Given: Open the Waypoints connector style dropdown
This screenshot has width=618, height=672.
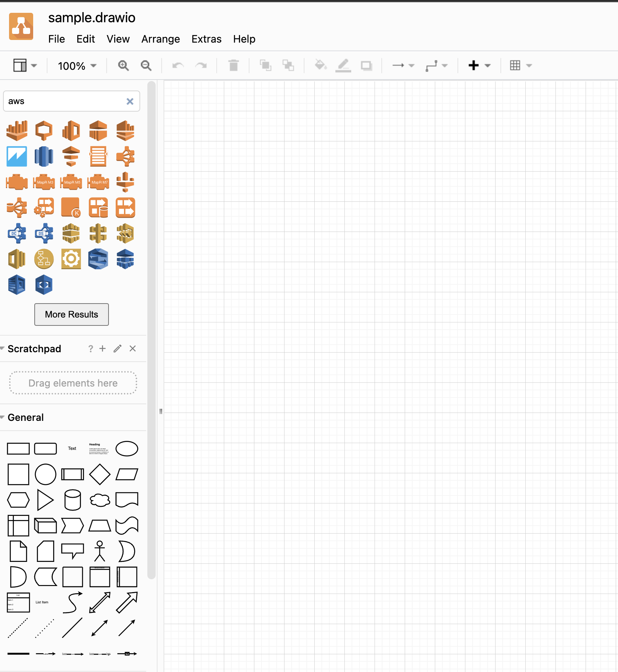Looking at the screenshot, I should tap(436, 66).
